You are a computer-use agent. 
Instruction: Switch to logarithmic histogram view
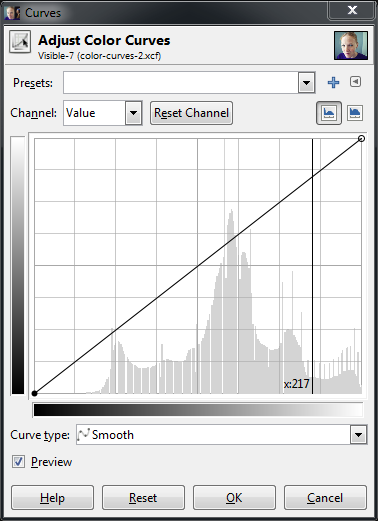pyautogui.click(x=355, y=113)
